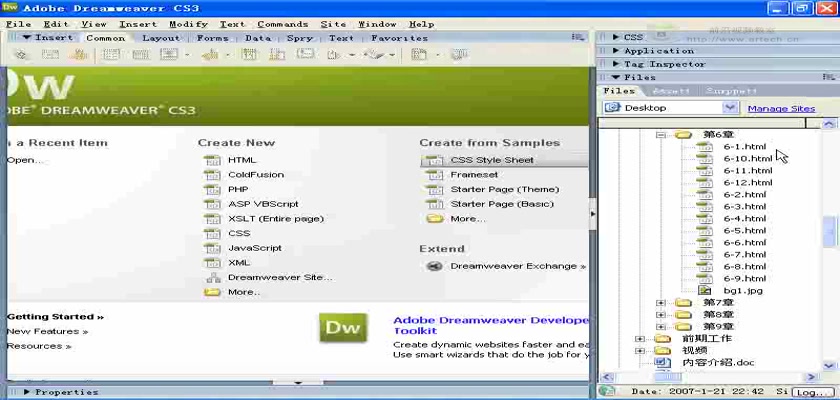Click the Head elements icon
The image size is (840, 400).
point(334,54)
